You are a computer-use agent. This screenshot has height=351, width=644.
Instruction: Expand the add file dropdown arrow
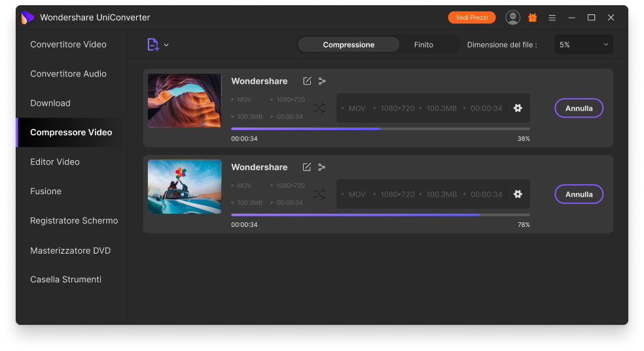point(166,44)
